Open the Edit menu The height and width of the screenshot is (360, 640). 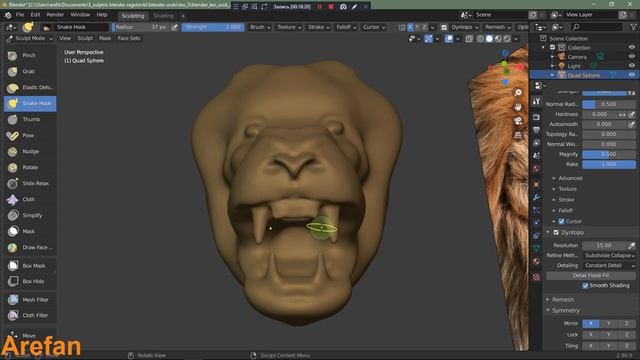(36, 15)
